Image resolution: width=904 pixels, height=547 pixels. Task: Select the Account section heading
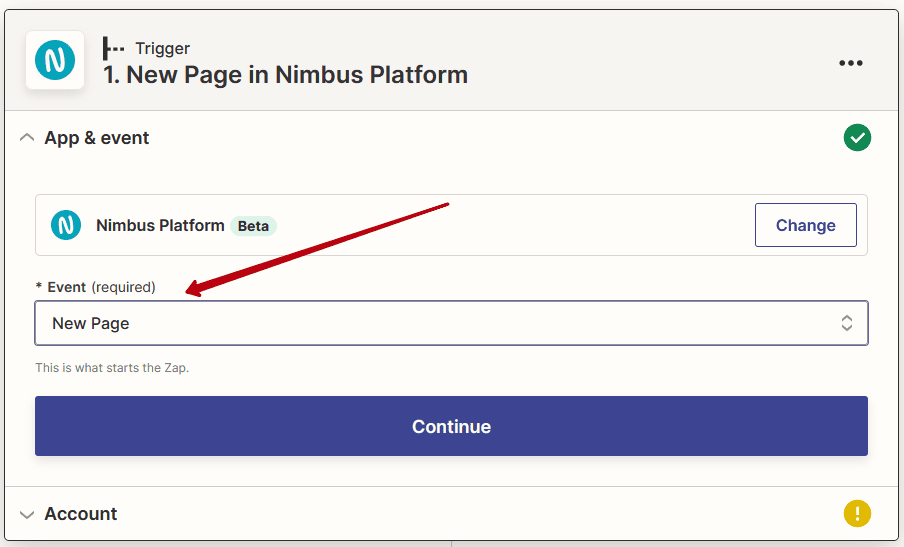click(81, 514)
